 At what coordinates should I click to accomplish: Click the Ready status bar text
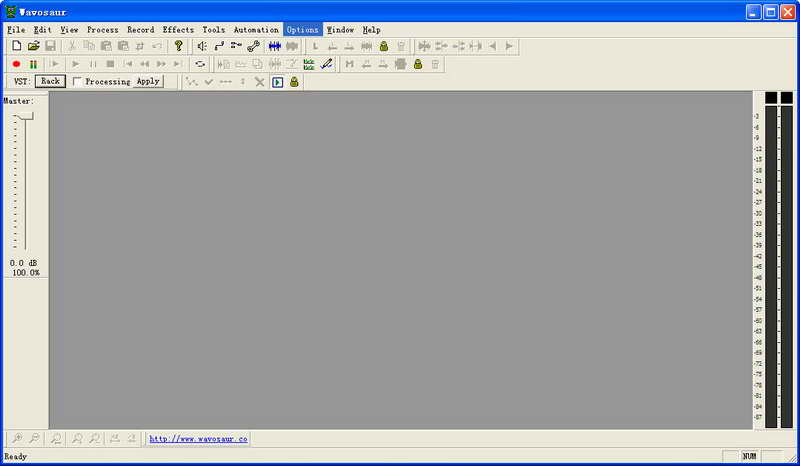pos(15,456)
